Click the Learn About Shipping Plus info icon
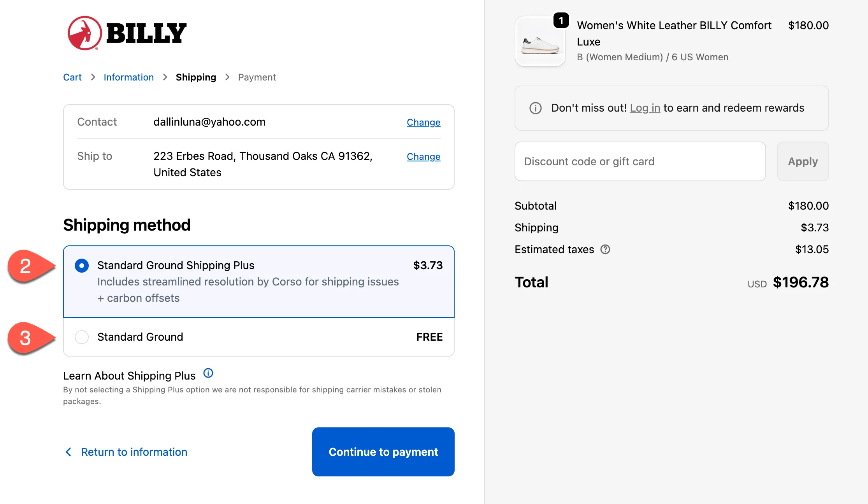This screenshot has height=504, width=868. pyautogui.click(x=208, y=373)
